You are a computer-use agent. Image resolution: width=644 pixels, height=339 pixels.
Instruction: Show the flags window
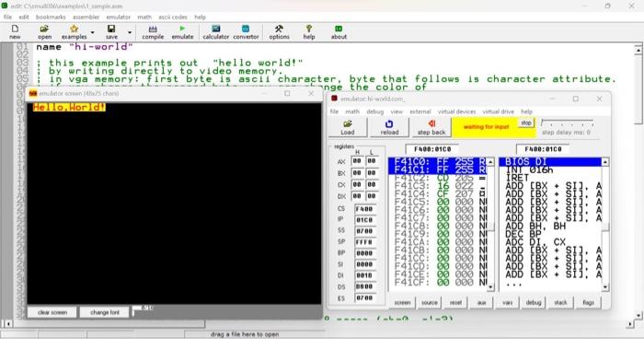588,302
